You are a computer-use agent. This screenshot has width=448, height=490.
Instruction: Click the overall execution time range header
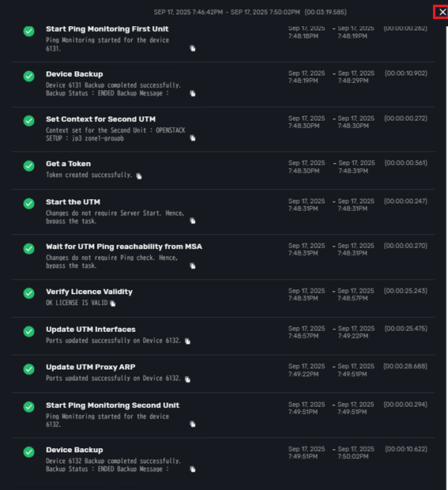coord(250,12)
